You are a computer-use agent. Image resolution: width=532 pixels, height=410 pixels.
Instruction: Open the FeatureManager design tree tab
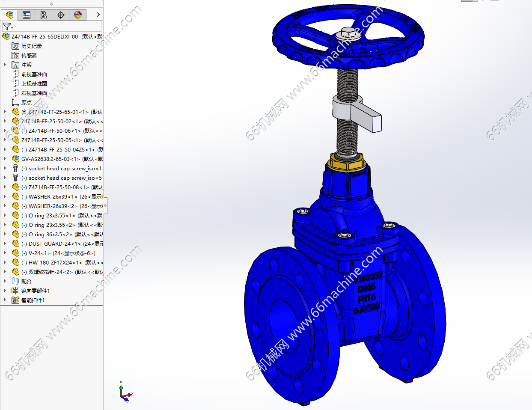tap(9, 15)
